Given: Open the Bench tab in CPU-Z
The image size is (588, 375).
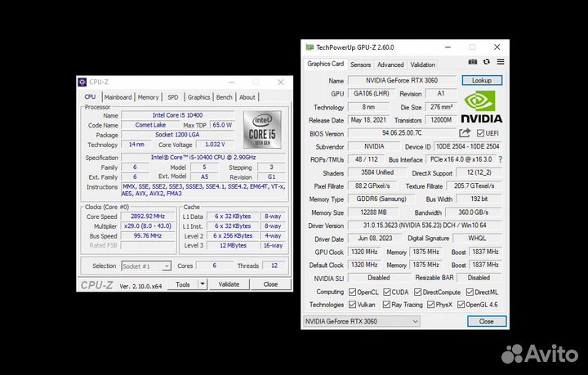Looking at the screenshot, I should coord(225,97).
